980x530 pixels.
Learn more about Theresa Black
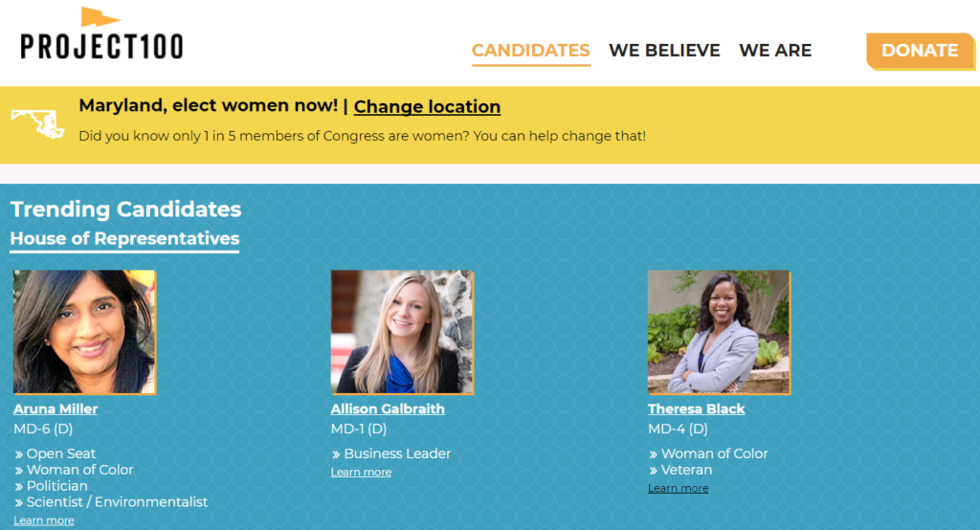678,488
